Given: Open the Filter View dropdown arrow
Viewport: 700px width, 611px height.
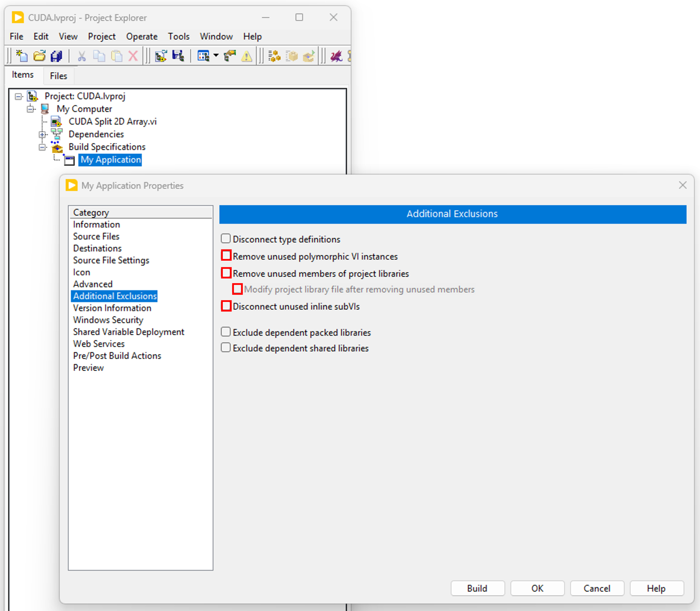Looking at the screenshot, I should (x=216, y=55).
